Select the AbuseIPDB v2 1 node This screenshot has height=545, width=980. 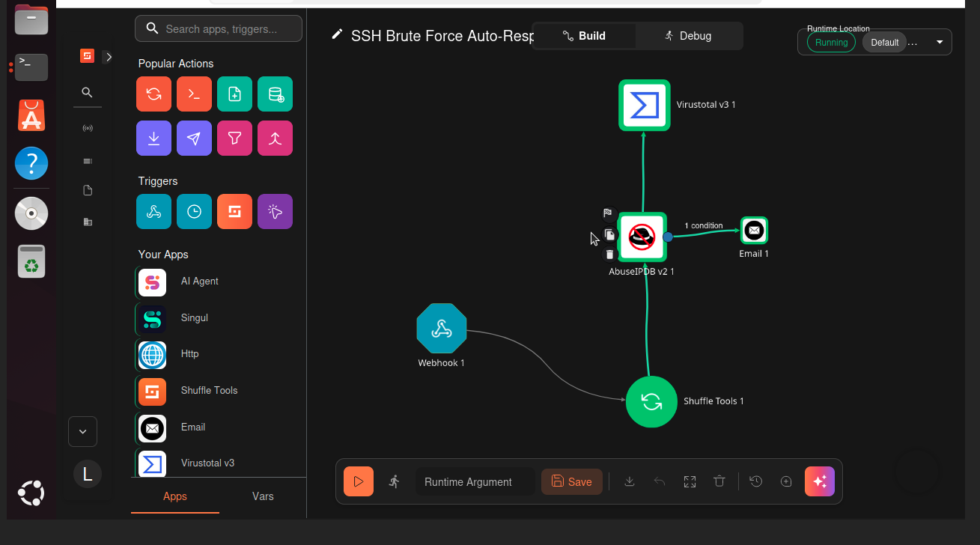(x=642, y=237)
